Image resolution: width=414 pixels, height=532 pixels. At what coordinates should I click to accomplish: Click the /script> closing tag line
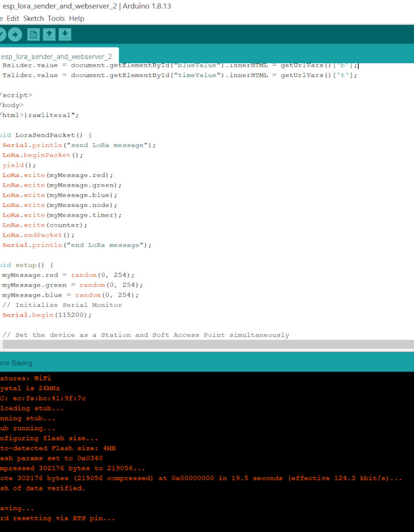[16, 95]
